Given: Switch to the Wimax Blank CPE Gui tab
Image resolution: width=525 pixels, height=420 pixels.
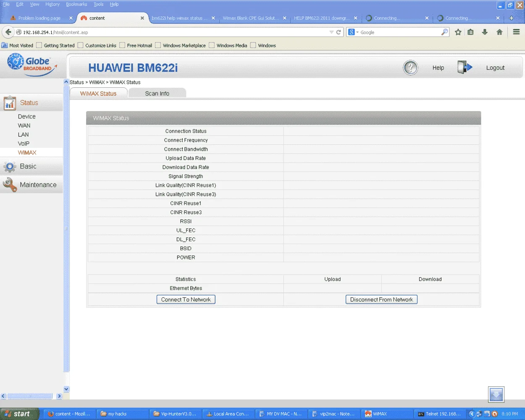Looking at the screenshot, I should point(250,18).
